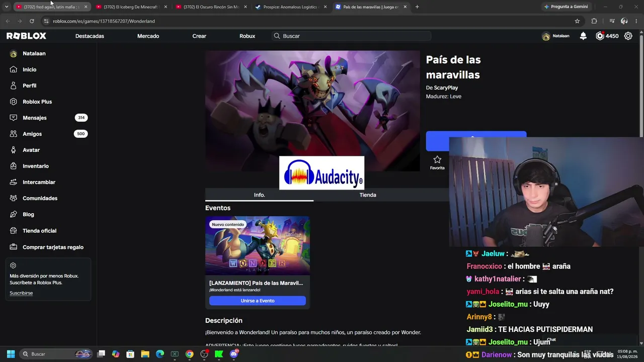Open the '[LANZAMIENTO] País de las Maravil...' event title

[x=256, y=283]
